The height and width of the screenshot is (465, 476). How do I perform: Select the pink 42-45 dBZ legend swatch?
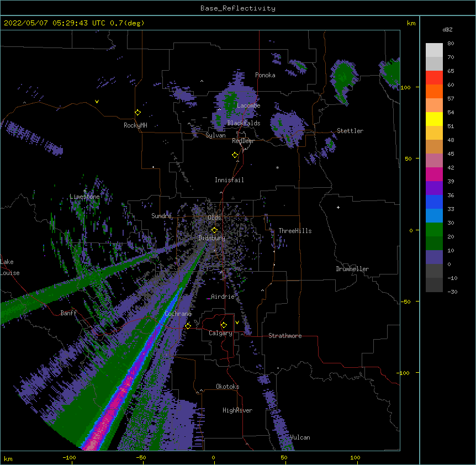(434, 161)
